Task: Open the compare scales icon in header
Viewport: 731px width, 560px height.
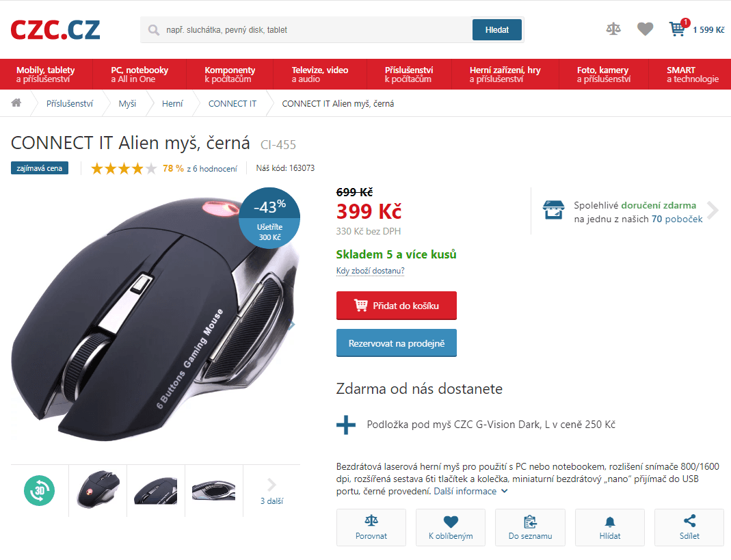Action: pyautogui.click(x=613, y=29)
